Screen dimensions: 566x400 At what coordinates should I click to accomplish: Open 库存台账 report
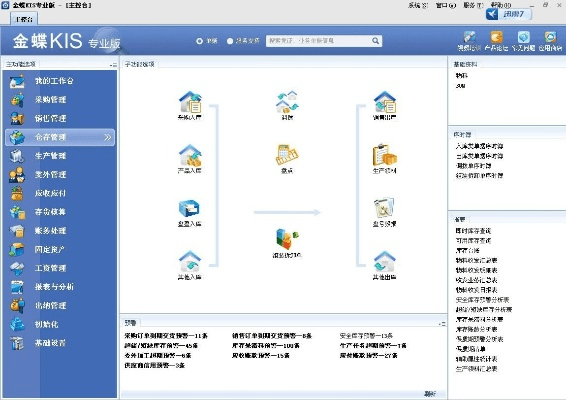coord(467,250)
